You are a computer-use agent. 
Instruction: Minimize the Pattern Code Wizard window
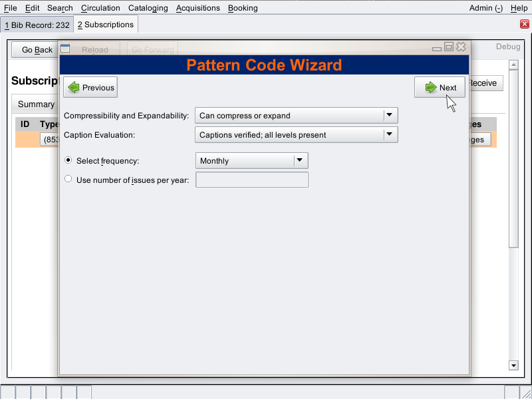(x=437, y=48)
